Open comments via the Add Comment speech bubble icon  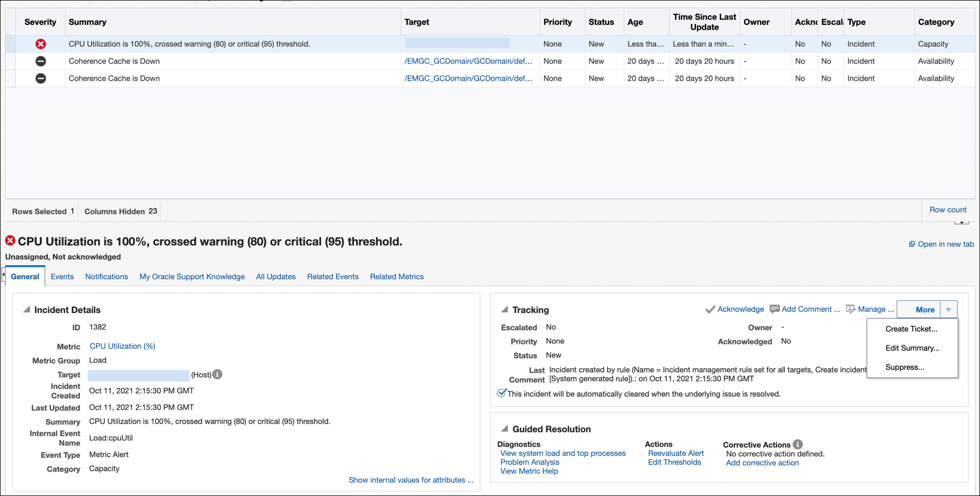774,309
